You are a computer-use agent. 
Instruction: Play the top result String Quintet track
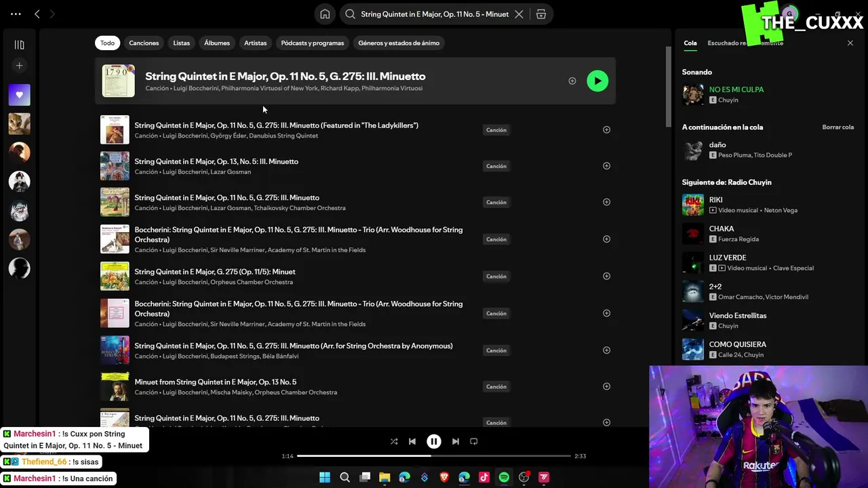pyautogui.click(x=597, y=81)
